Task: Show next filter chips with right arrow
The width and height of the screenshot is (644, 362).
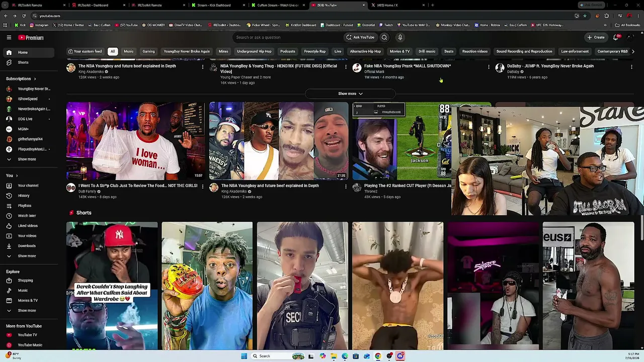Action: (633, 51)
